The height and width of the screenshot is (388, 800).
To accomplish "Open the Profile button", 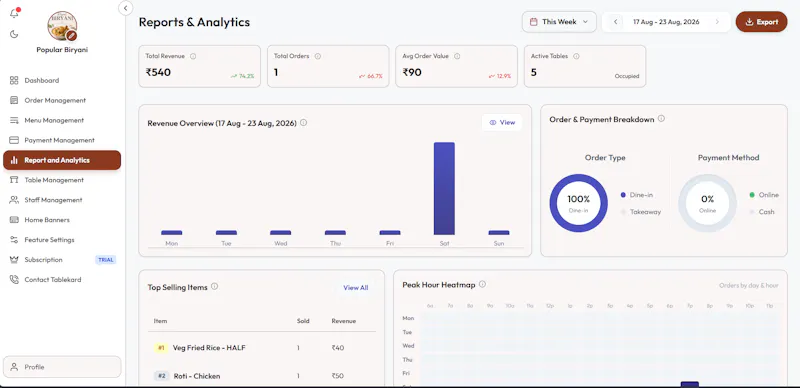I will 62,367.
